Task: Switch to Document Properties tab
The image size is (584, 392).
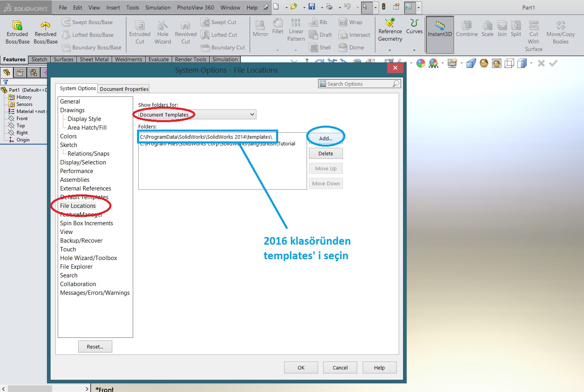Action: click(x=124, y=89)
